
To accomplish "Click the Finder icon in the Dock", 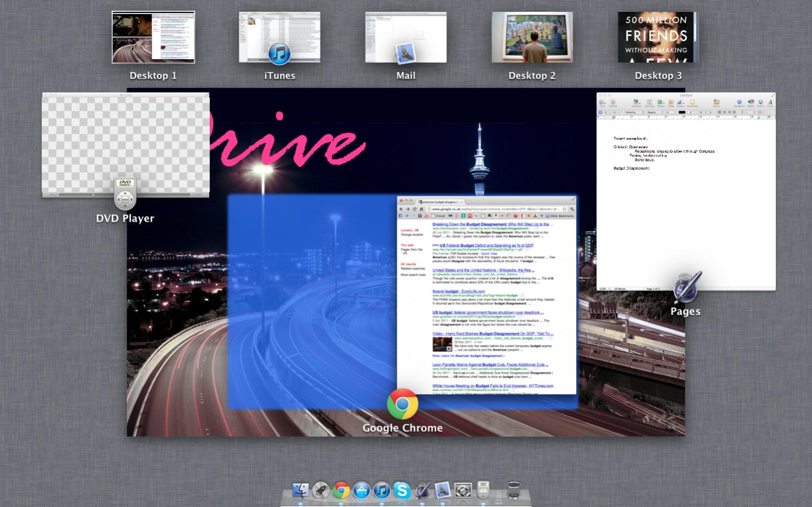I will 300,490.
